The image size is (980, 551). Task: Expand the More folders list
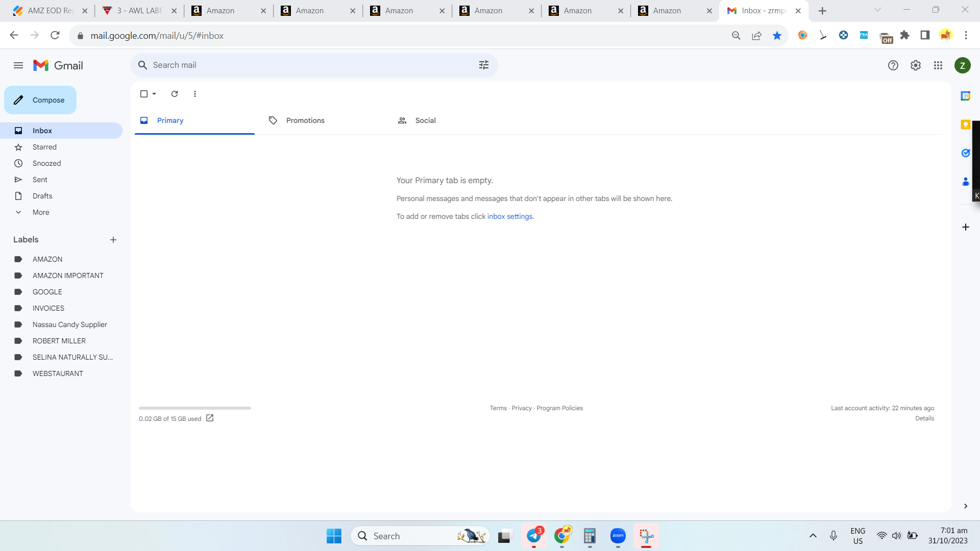(x=61, y=212)
